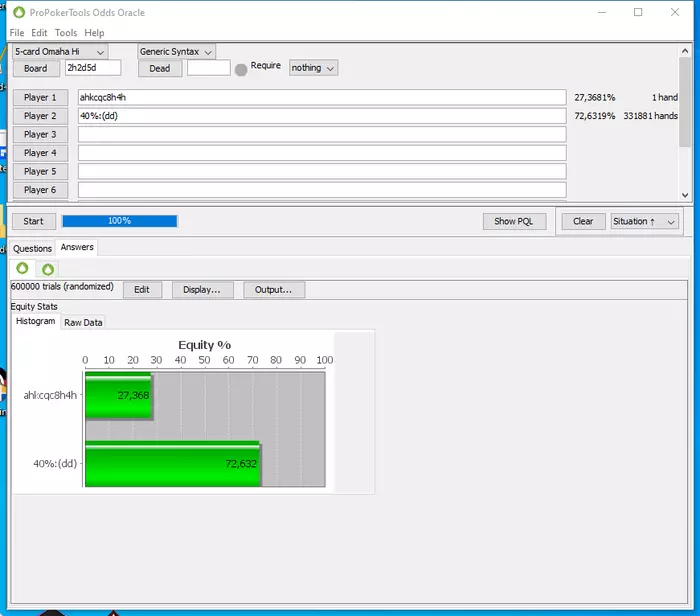The width and height of the screenshot is (700, 616).
Task: Click the 40%:(dd) histogram bar showing 72,632
Action: click(x=173, y=464)
